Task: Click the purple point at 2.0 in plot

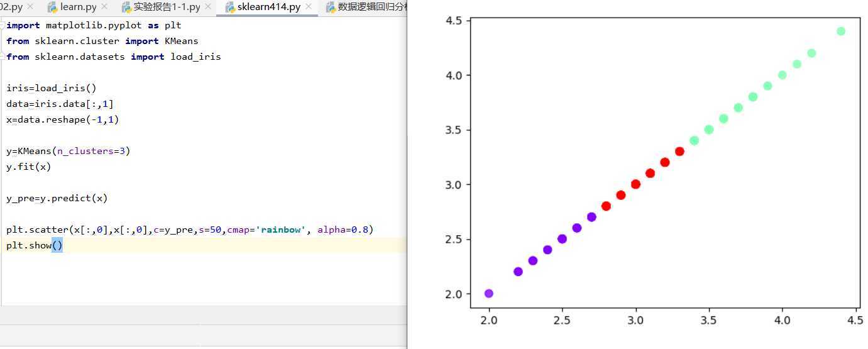Action: tap(489, 294)
